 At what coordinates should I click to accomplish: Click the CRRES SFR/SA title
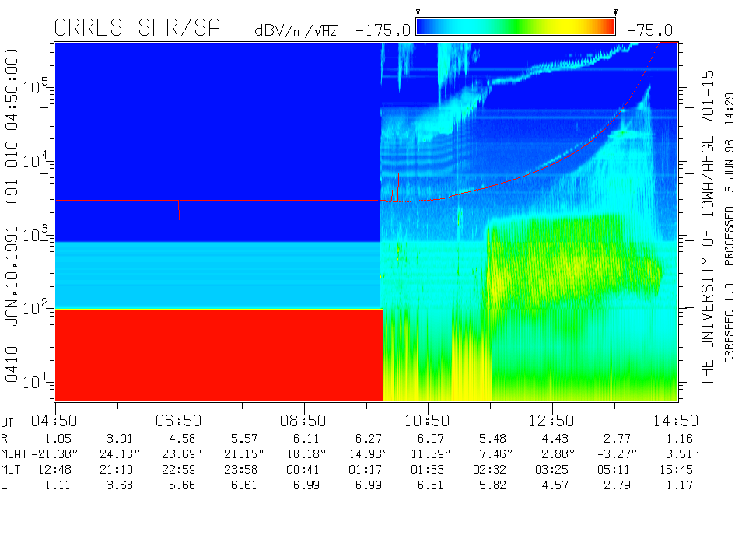click(x=137, y=29)
